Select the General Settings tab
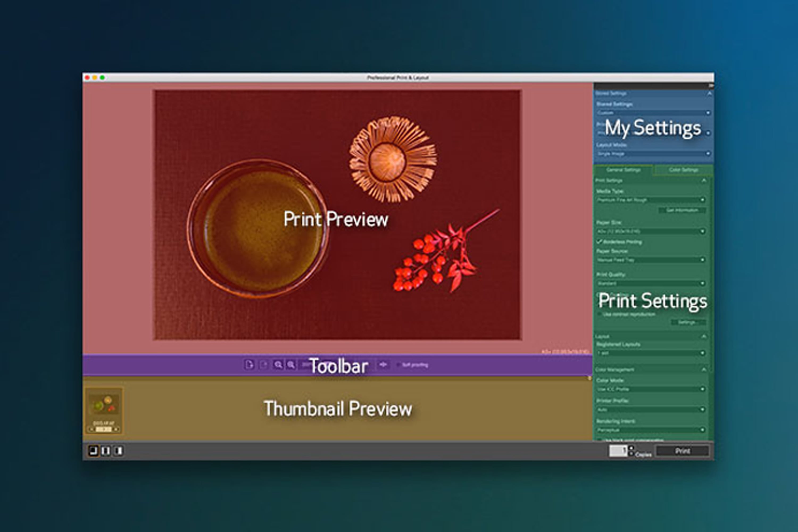 (623, 170)
